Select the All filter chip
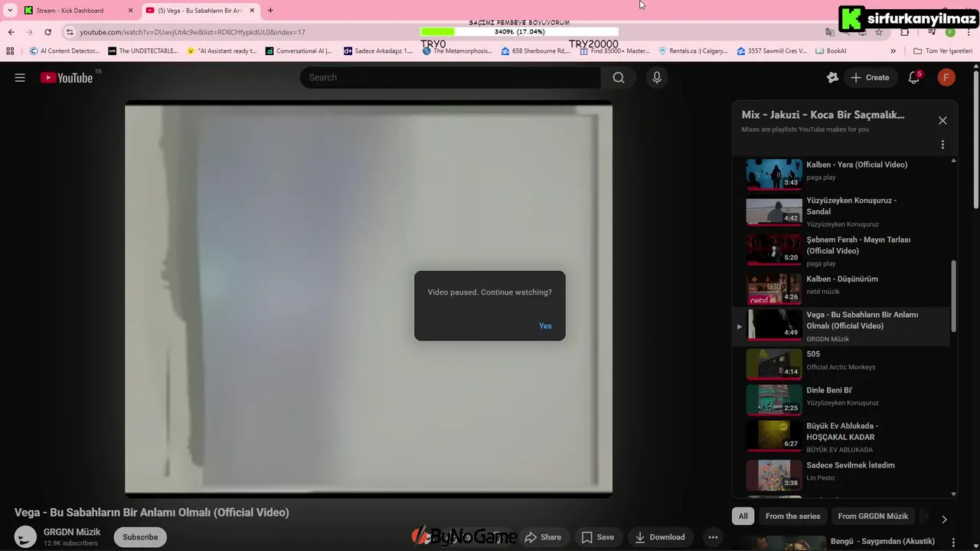The width and height of the screenshot is (980, 551). [x=743, y=516]
